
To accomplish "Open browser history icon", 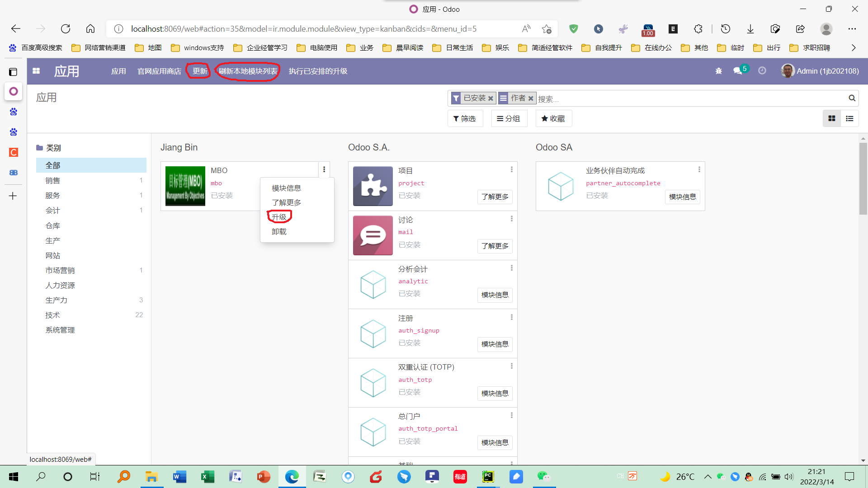I will click(x=726, y=29).
